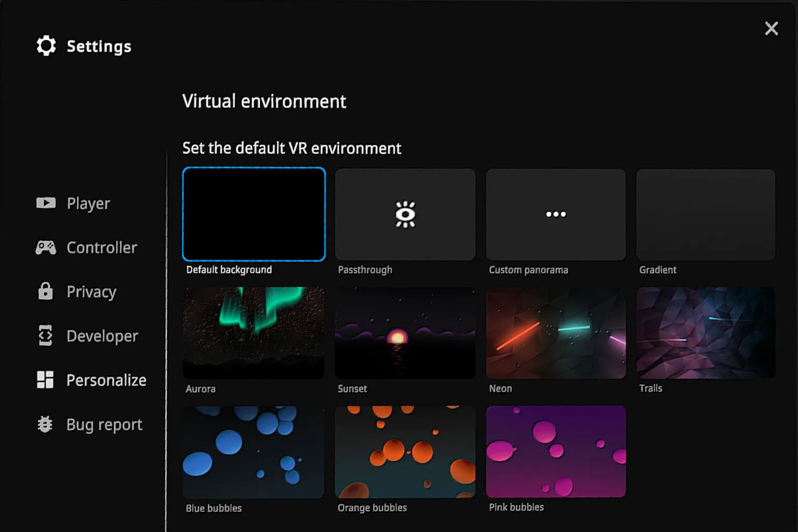Image resolution: width=798 pixels, height=532 pixels.
Task: Select the Gradient environment tile
Action: [x=706, y=214]
